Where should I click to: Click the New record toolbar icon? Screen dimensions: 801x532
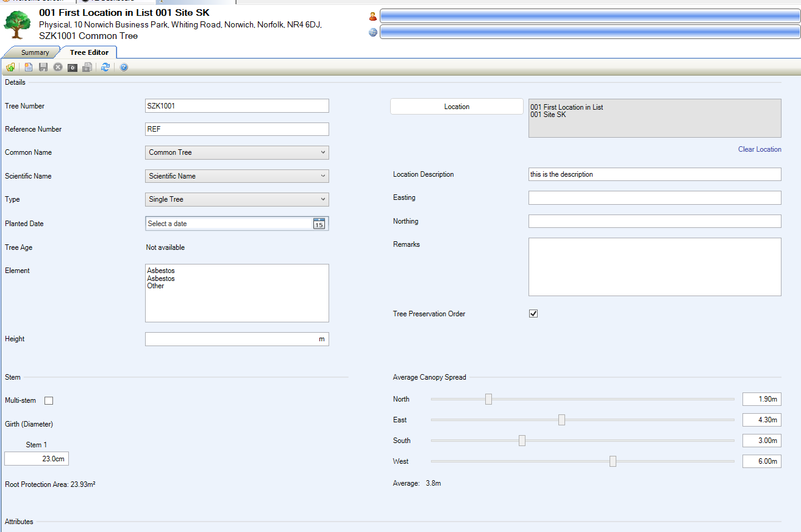(29, 68)
